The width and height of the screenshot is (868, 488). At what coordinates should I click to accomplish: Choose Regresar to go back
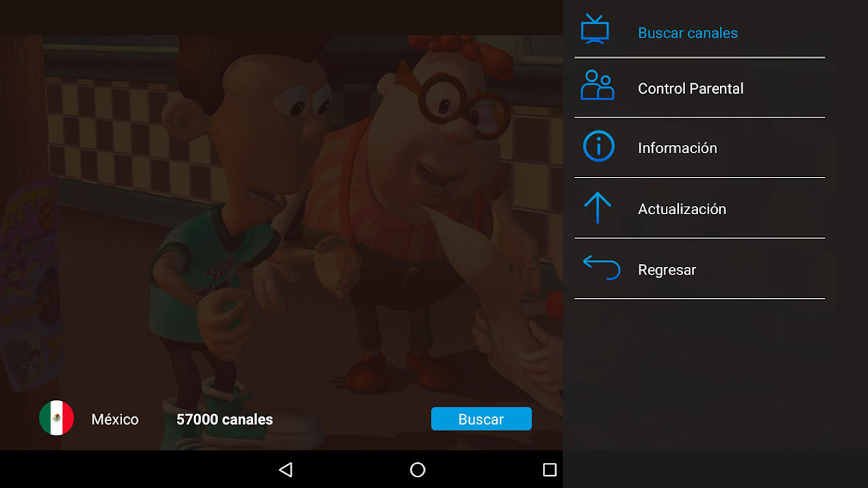(x=699, y=269)
